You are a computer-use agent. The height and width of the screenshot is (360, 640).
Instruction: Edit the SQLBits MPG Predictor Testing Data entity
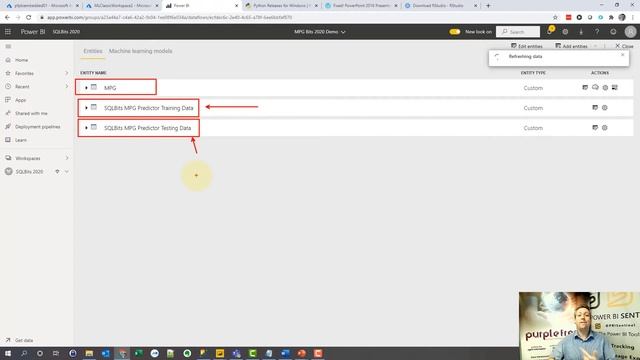(595, 128)
